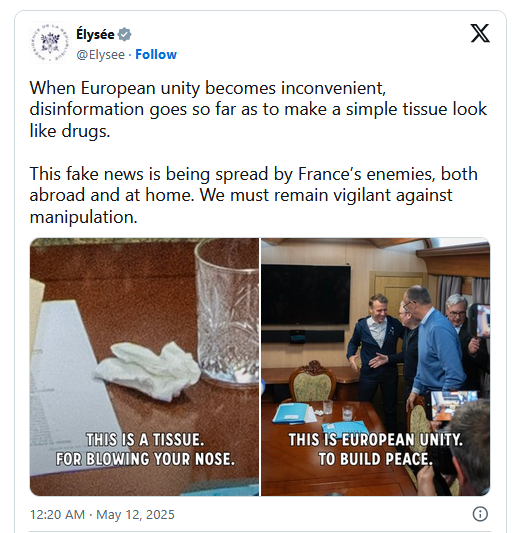Follow the Élysée account
Viewport: 513px width, 533px height.
(x=156, y=54)
